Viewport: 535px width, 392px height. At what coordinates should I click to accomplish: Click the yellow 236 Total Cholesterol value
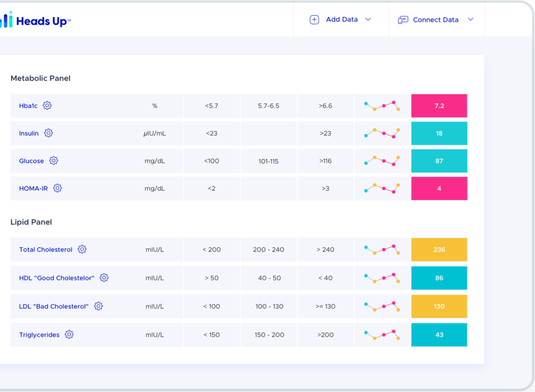tap(439, 250)
